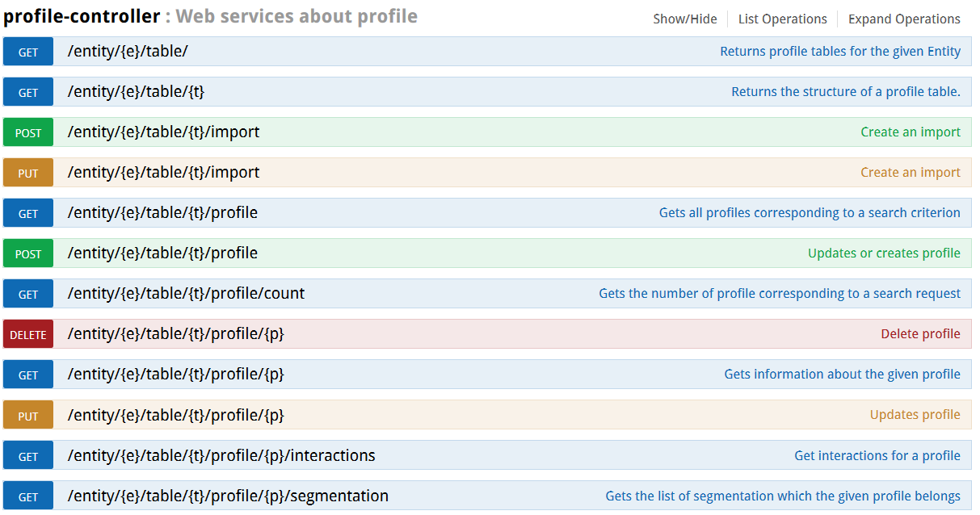Image resolution: width=980 pixels, height=515 pixels.
Task: Click the red DELETE method badge
Action: tap(28, 334)
